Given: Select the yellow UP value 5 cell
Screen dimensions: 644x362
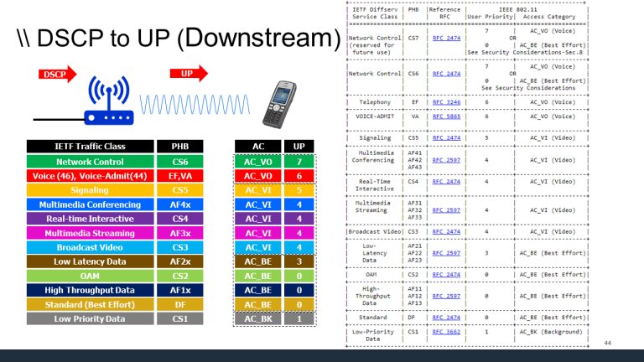Looking at the screenshot, I should [299, 190].
